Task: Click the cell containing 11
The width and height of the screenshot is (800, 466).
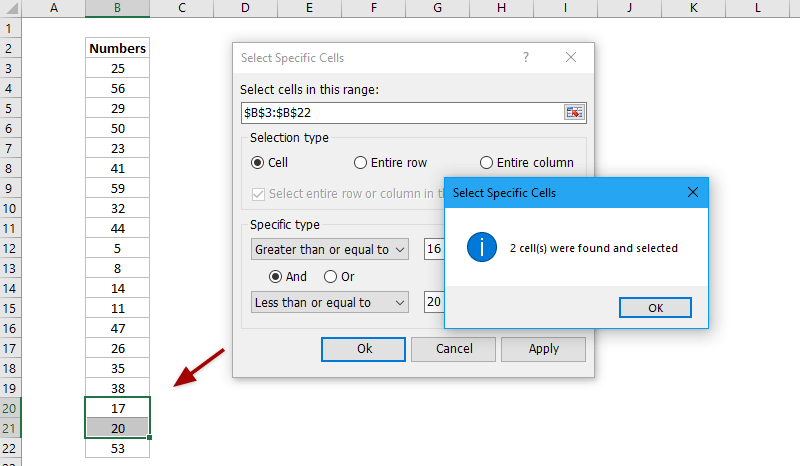Action: (117, 308)
